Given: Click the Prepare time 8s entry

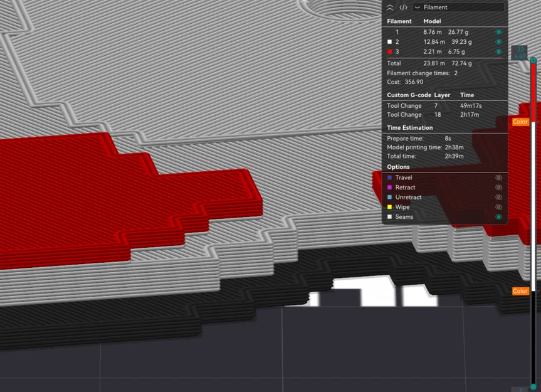Looking at the screenshot, I should 419,139.
